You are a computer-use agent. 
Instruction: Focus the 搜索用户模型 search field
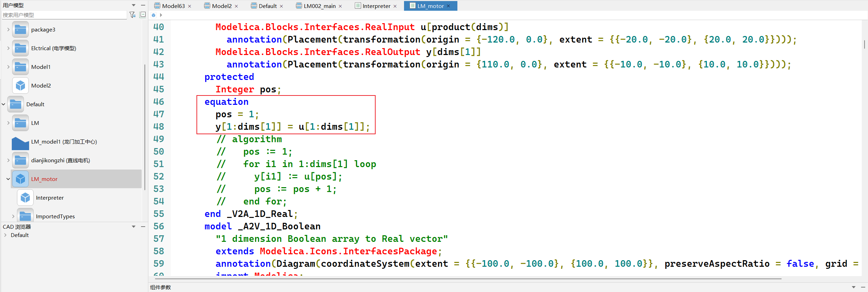pyautogui.click(x=64, y=15)
